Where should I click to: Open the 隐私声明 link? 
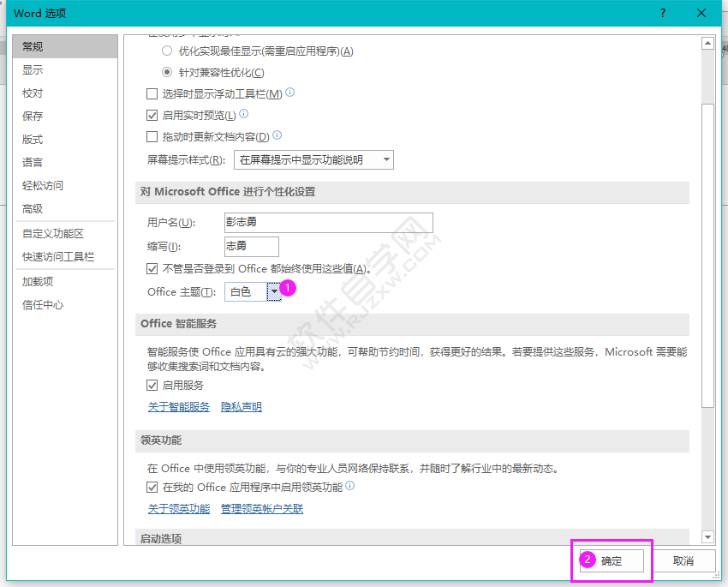(x=241, y=406)
